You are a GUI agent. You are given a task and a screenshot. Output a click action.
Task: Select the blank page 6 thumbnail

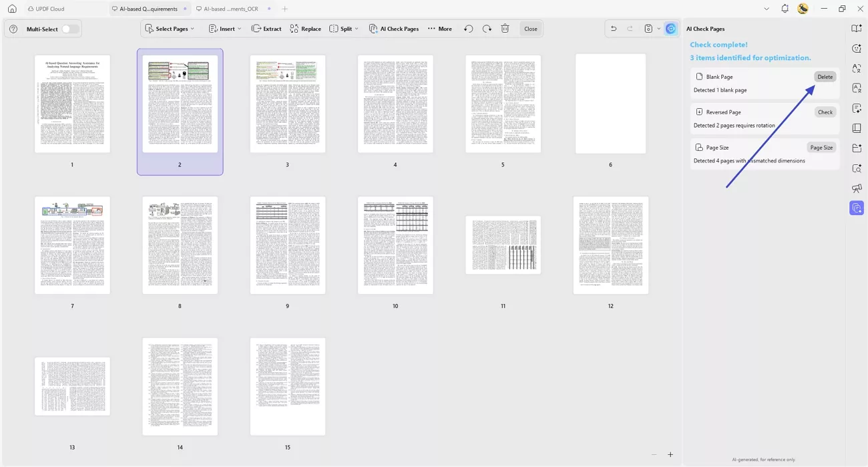coord(610,104)
